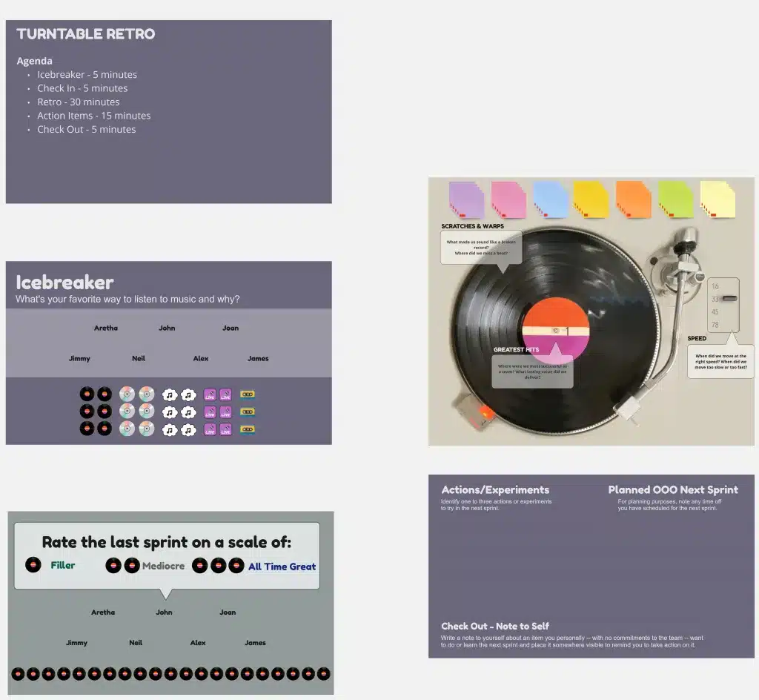
Task: Click the Icebreaker heading
Action: [x=65, y=283]
